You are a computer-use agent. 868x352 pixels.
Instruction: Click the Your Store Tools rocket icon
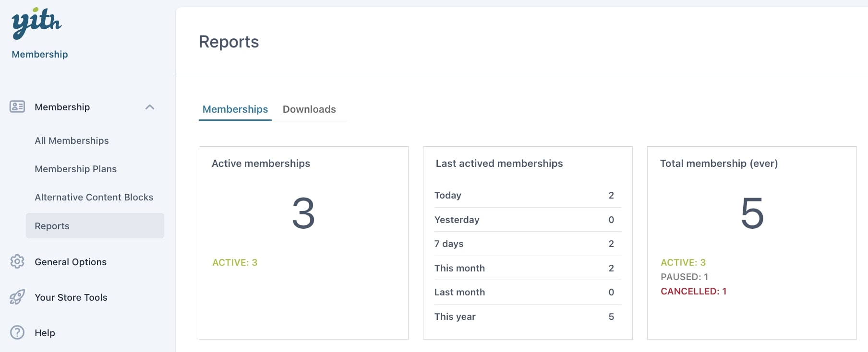(x=17, y=297)
